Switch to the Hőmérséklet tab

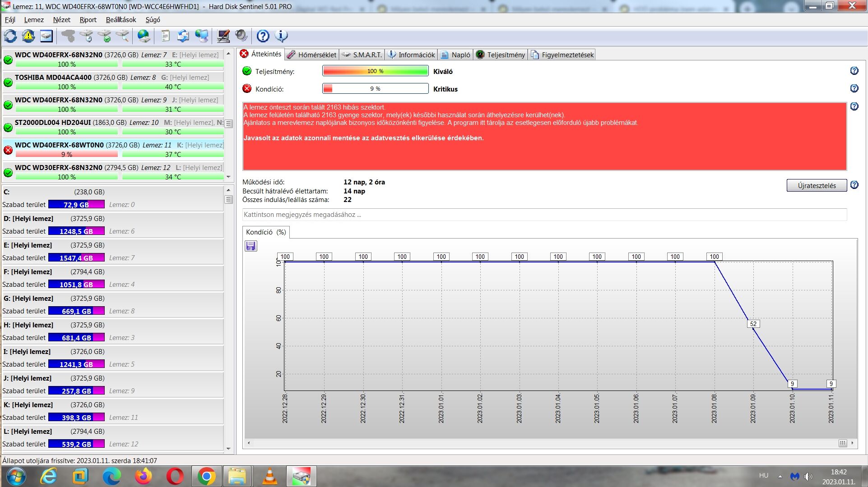click(x=312, y=55)
